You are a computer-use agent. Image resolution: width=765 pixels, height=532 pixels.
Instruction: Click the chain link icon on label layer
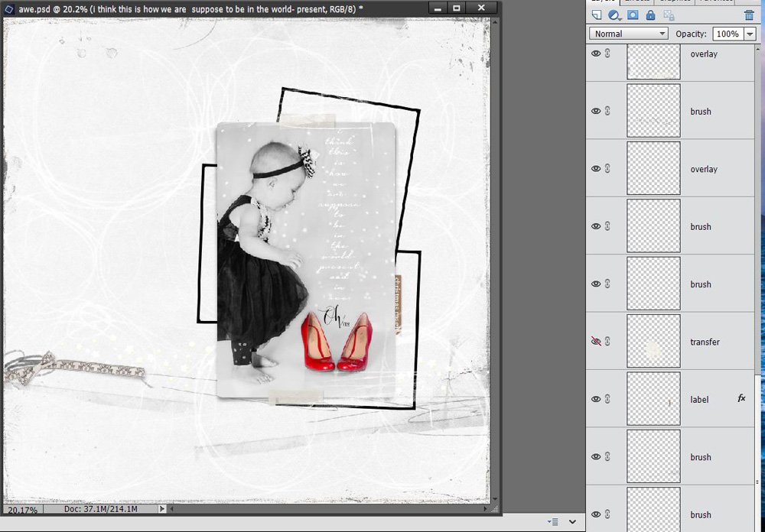607,399
